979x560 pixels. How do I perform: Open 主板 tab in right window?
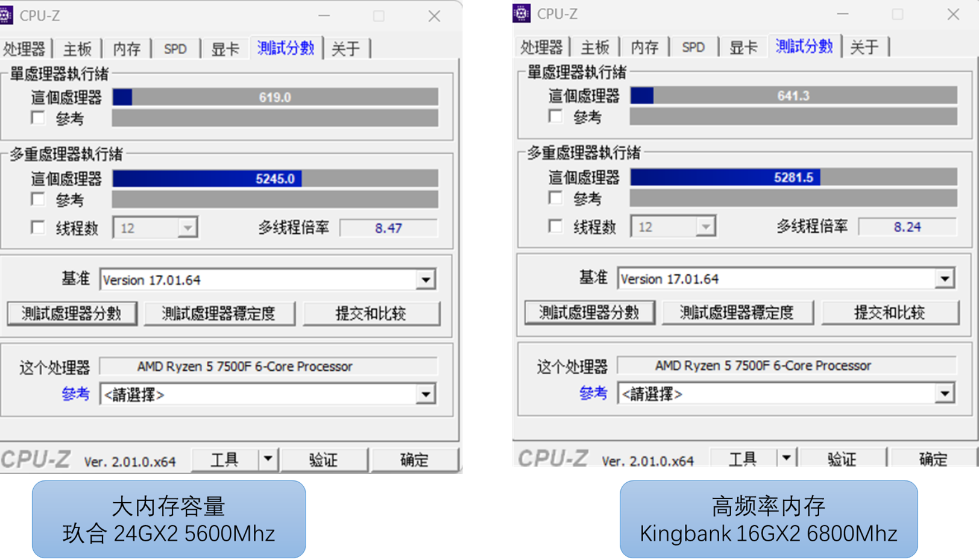pyautogui.click(x=595, y=47)
